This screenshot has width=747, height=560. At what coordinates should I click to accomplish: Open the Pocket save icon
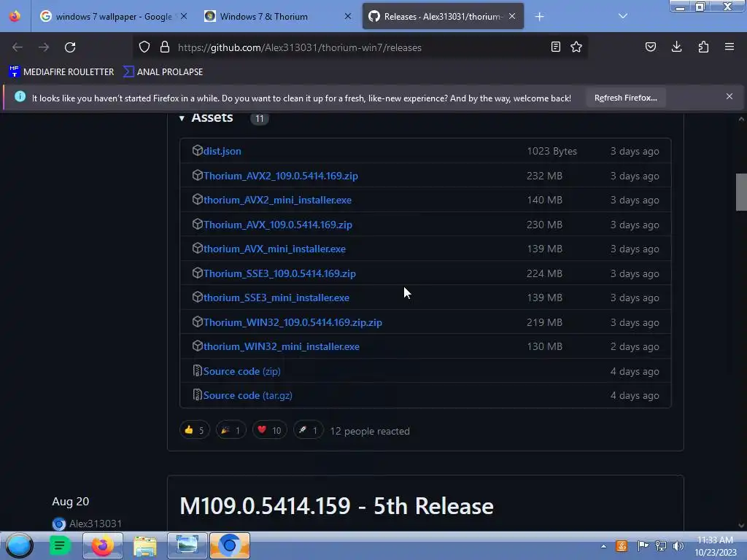650,47
